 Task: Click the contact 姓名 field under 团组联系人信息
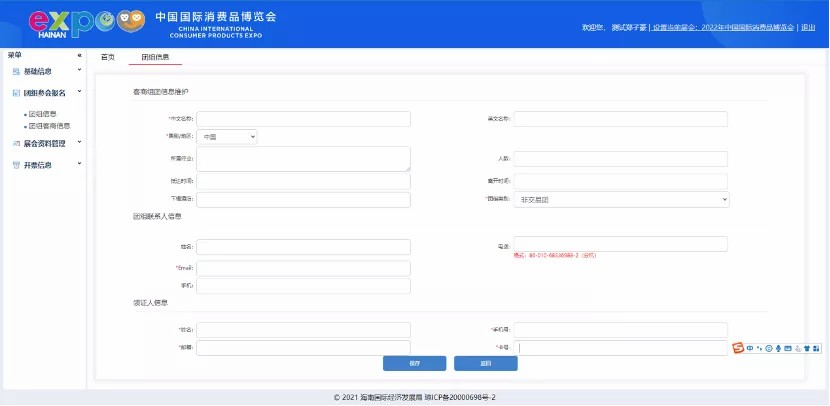[303, 247]
